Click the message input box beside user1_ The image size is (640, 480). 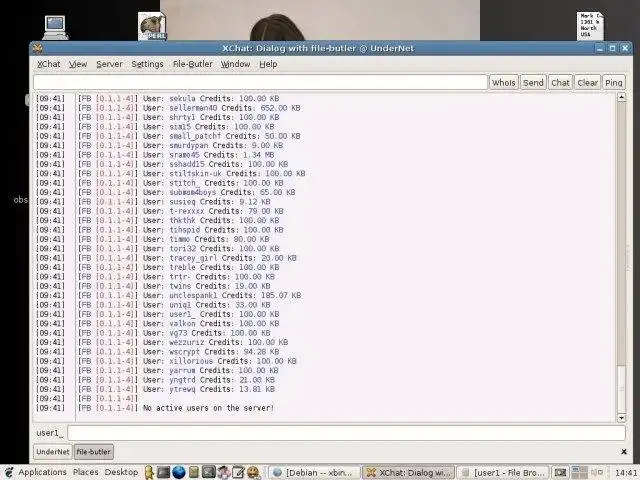pyautogui.click(x=346, y=433)
